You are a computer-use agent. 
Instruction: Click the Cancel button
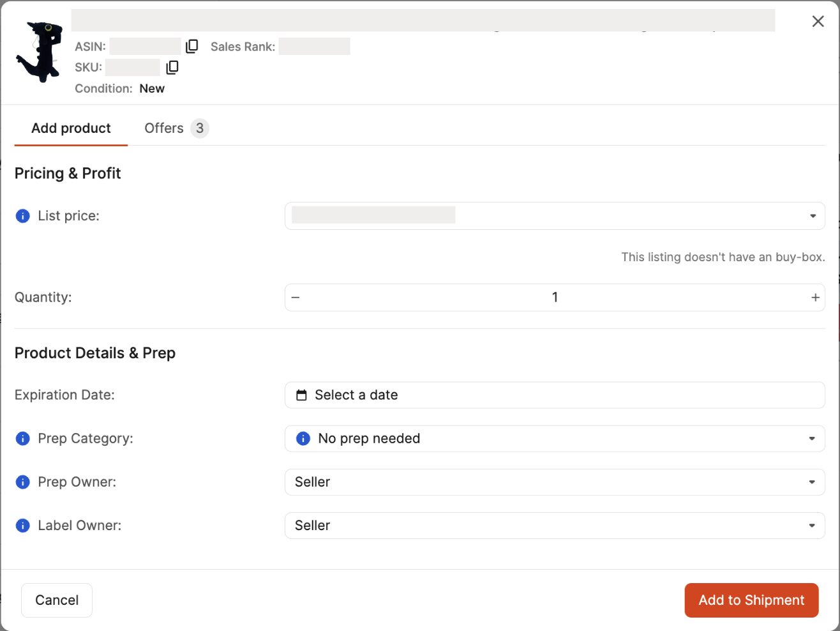[x=57, y=600]
